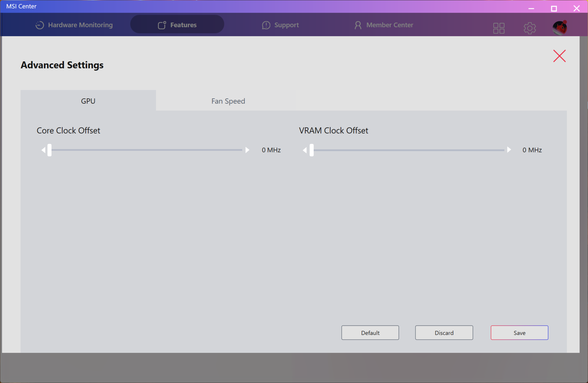Click the user profile avatar
Viewport: 588px width, 383px height.
pyautogui.click(x=560, y=28)
